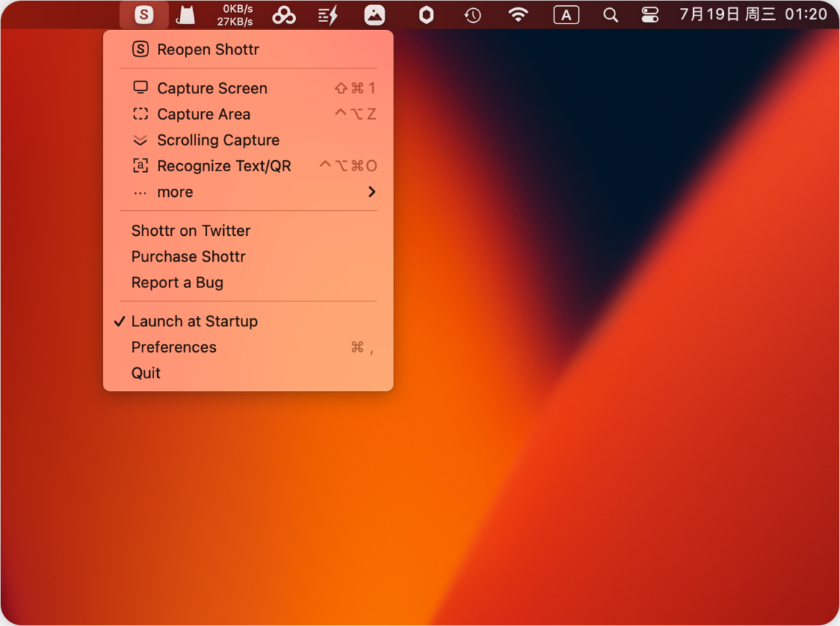Open the Wi-Fi status menu
840x626 pixels.
tap(518, 15)
